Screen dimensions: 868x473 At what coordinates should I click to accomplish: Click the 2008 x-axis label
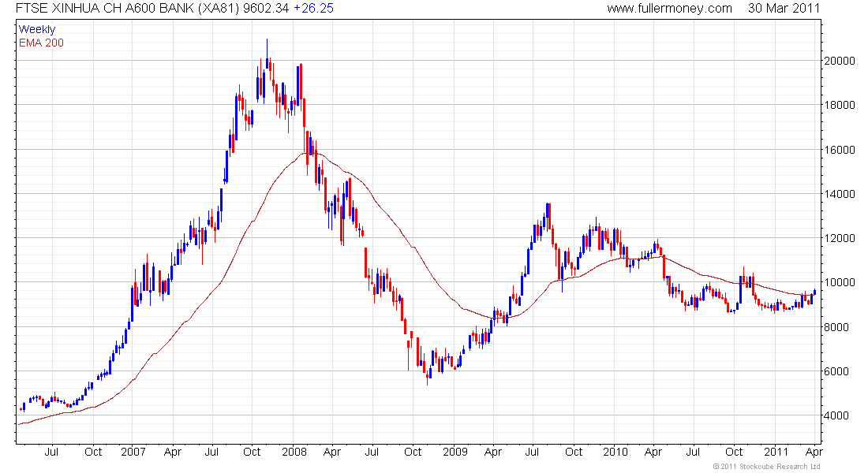coord(294,452)
